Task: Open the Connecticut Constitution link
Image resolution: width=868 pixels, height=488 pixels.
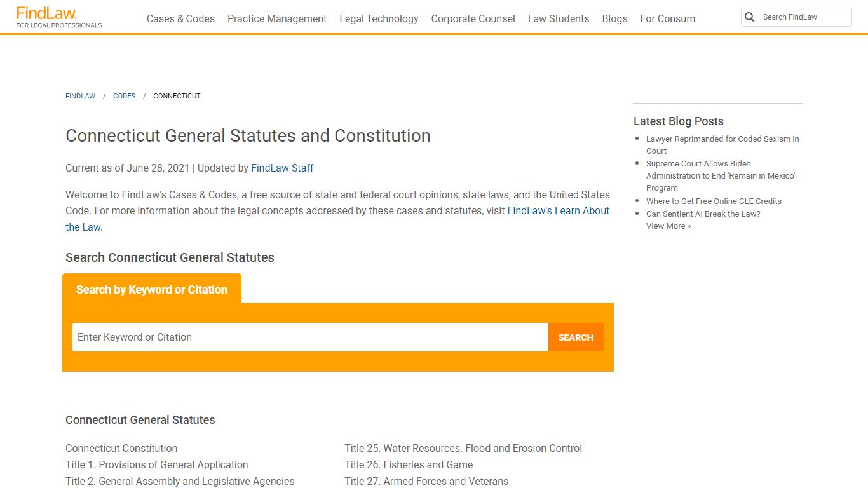Action: click(x=121, y=448)
